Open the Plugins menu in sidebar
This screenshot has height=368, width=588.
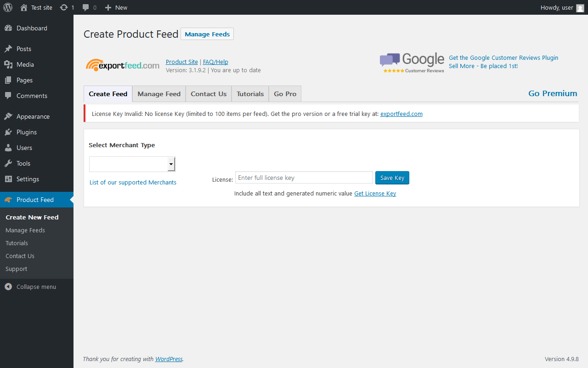27,132
